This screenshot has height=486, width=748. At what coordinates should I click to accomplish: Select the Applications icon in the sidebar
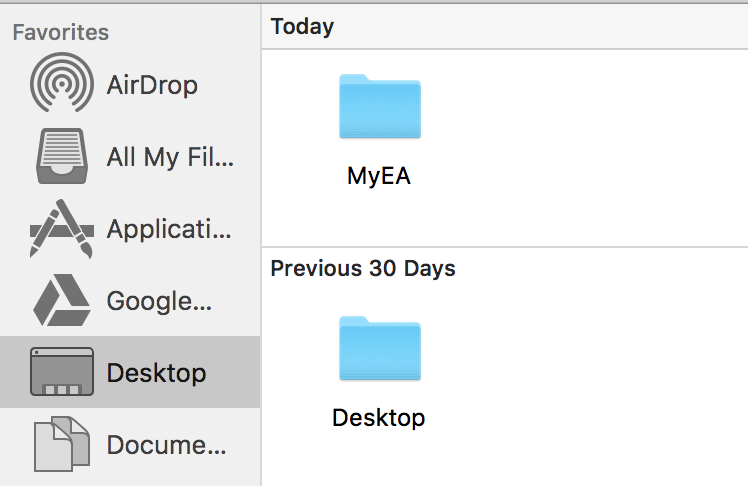(x=62, y=229)
